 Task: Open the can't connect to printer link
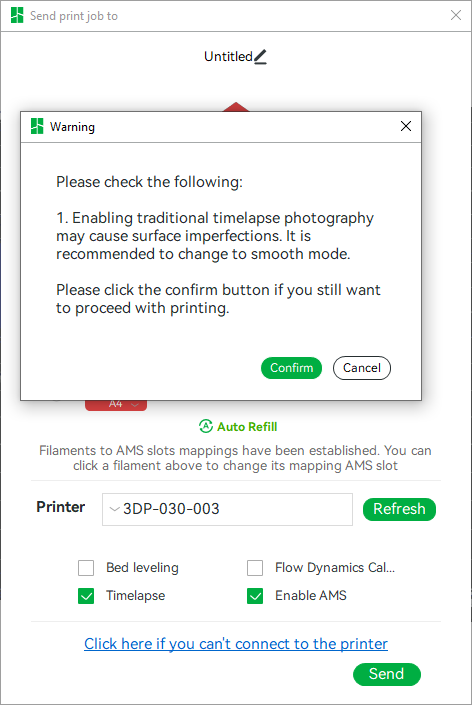click(x=236, y=644)
